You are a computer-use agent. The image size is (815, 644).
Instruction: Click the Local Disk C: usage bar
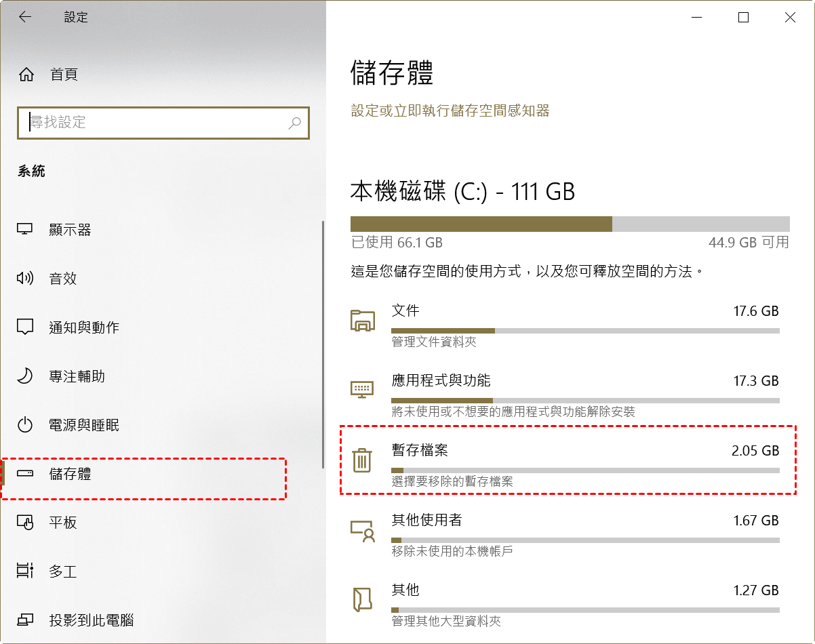[570, 224]
